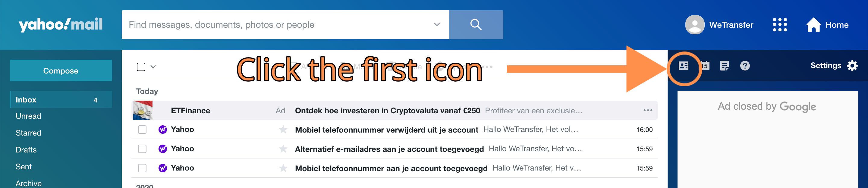Open the ETFinance ad options menu
The width and height of the screenshot is (868, 188).
click(647, 111)
